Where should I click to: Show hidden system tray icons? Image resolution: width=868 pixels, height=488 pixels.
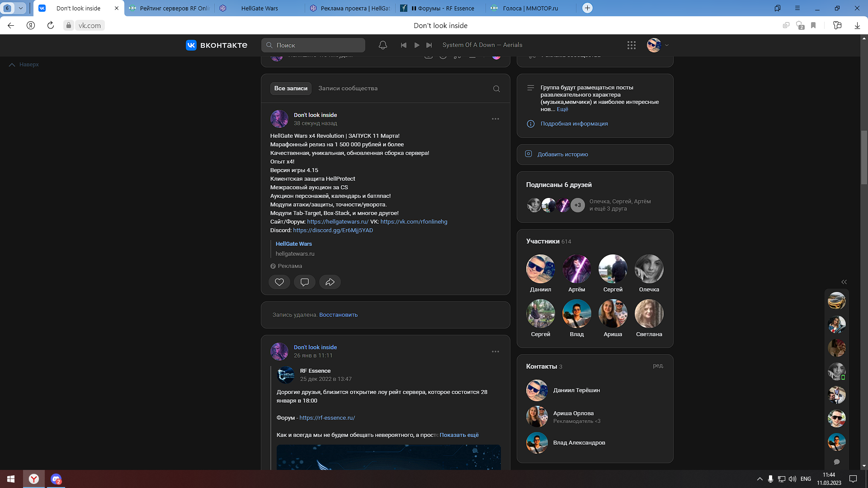(x=760, y=479)
